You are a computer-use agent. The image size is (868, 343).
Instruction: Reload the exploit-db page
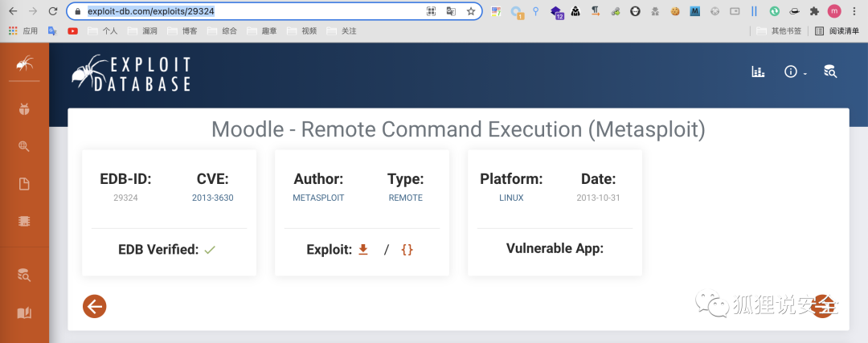52,11
